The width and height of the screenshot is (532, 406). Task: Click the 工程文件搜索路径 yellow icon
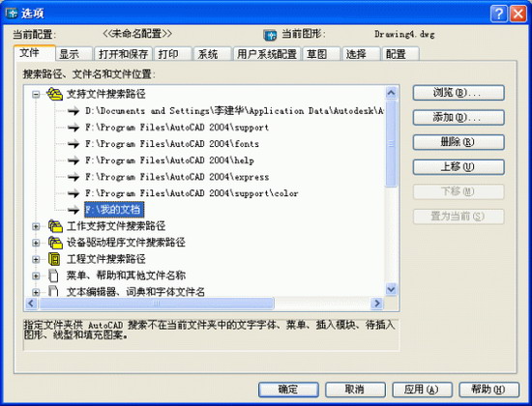click(54, 259)
